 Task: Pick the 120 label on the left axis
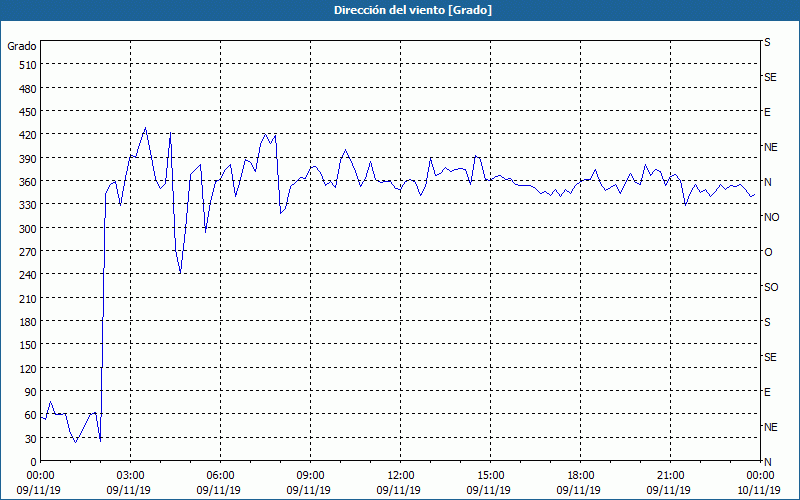[x=28, y=369]
